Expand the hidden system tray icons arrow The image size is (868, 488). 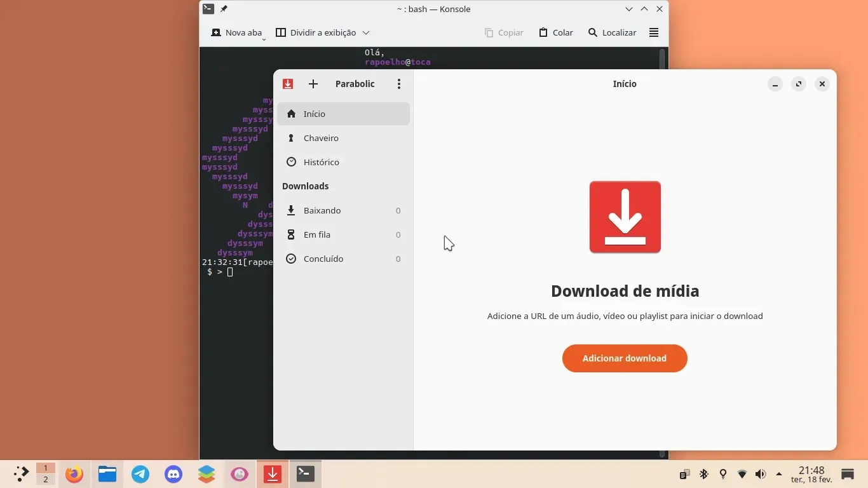click(779, 474)
